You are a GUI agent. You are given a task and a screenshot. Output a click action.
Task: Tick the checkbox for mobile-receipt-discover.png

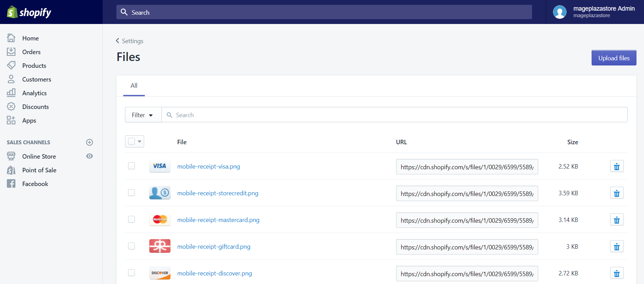click(x=131, y=273)
